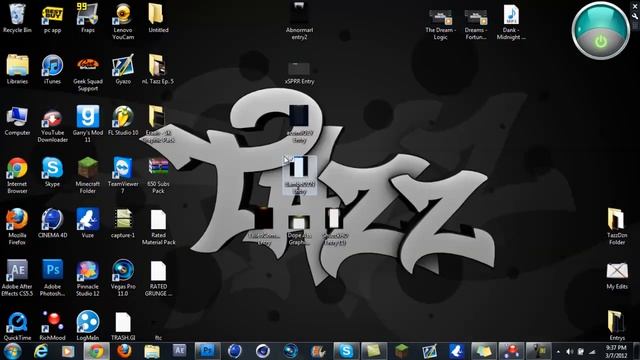Screen dimensions: 640x360
Task: Launch Internet Explorer from the taskbar
Action: pyautogui.click(x=40, y=351)
